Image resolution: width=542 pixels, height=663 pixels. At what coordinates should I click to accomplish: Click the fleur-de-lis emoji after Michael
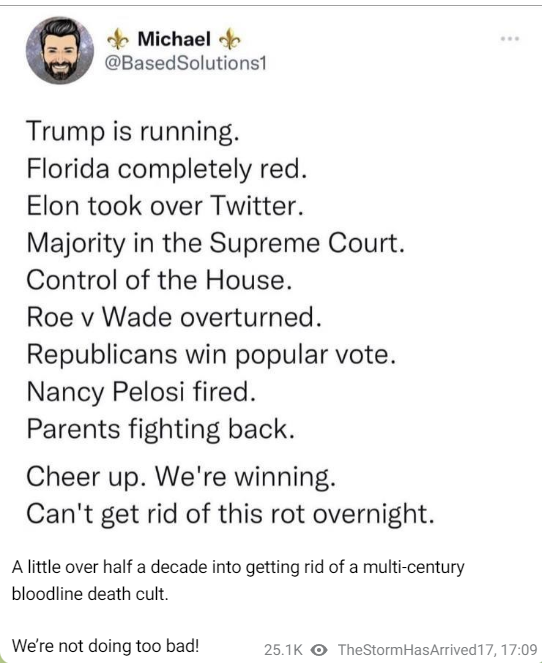tap(230, 39)
